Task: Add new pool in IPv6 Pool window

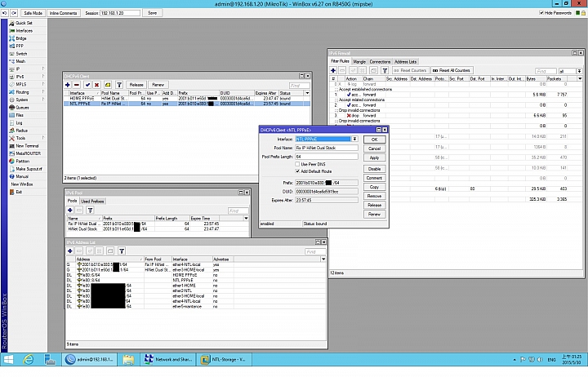Action: (x=69, y=210)
